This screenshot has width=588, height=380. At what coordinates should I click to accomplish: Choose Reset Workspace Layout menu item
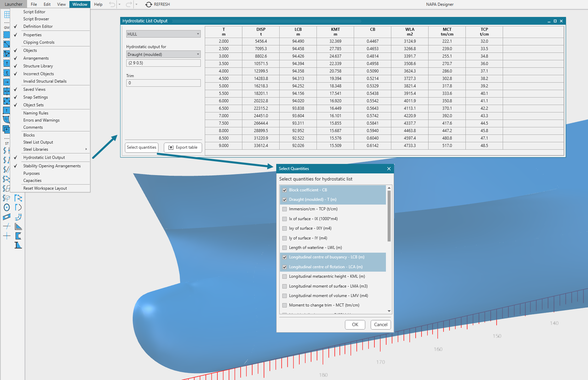pyautogui.click(x=45, y=188)
